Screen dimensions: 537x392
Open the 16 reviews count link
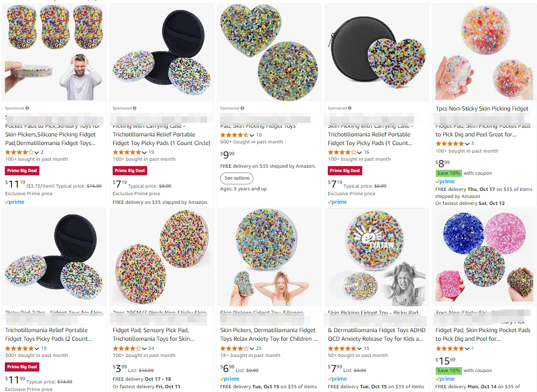pyautogui.click(x=367, y=152)
